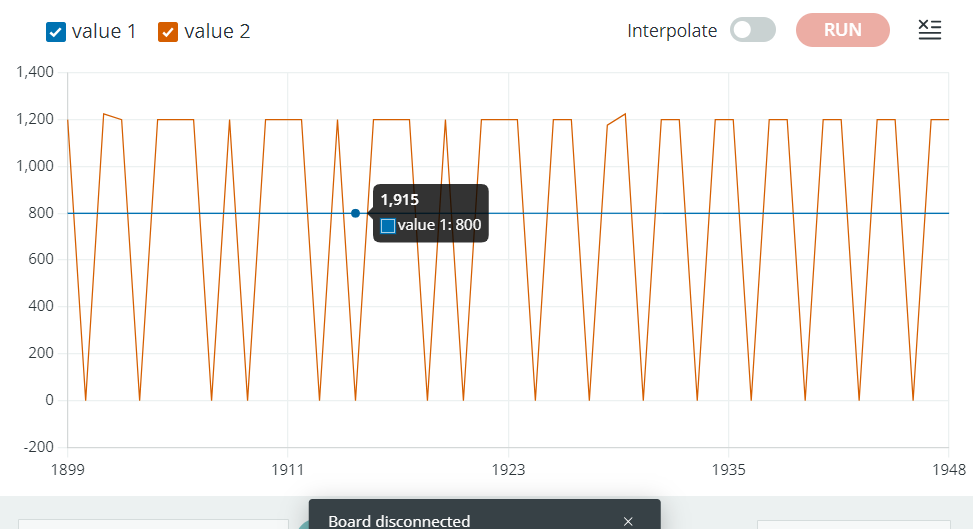973x529 pixels.
Task: Click the 1948 x-axis tick label
Action: [x=947, y=469]
